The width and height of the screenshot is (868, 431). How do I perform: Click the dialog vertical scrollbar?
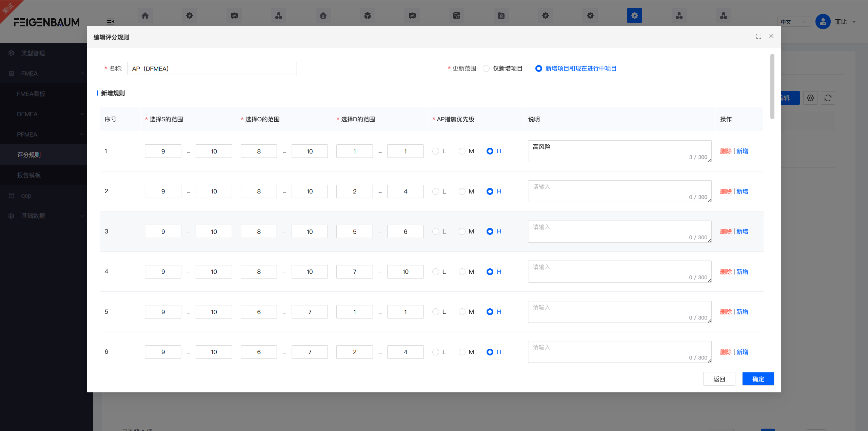(772, 86)
